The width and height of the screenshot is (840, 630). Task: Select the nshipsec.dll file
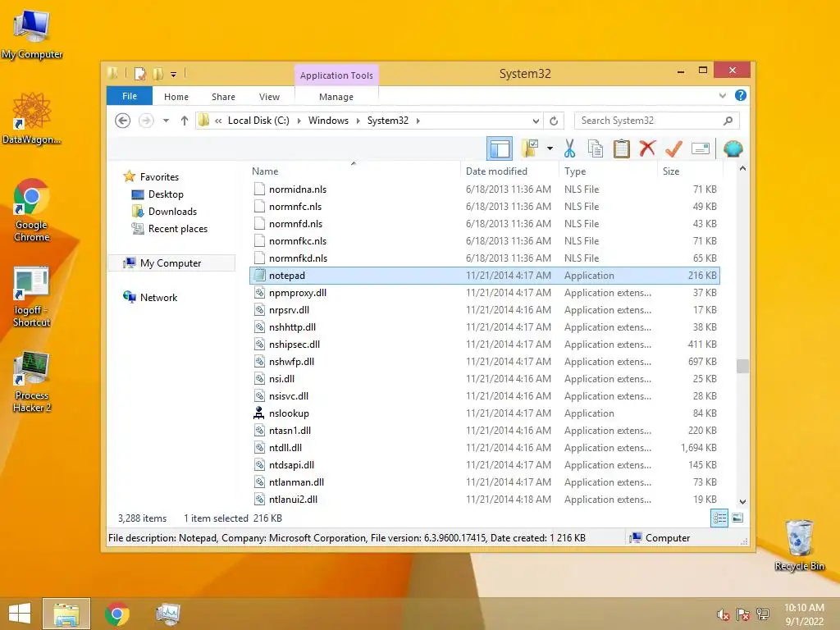pos(485,344)
